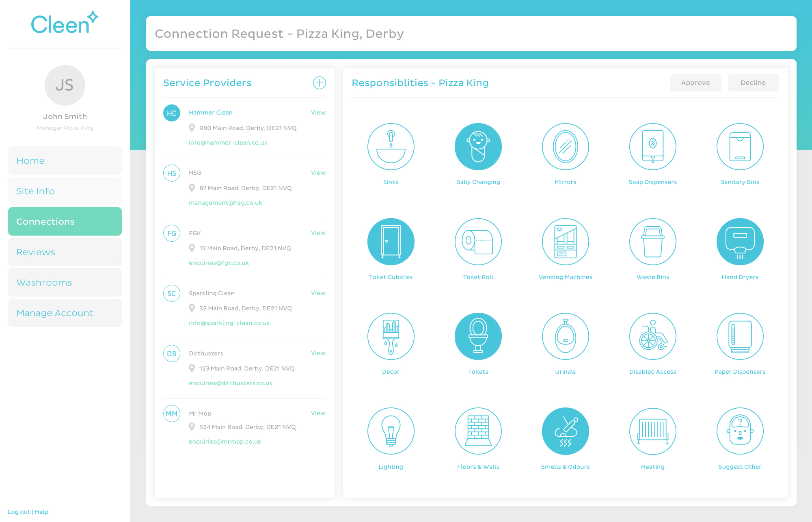812x522 pixels.
Task: Go to the Site Info page
Action: point(65,191)
